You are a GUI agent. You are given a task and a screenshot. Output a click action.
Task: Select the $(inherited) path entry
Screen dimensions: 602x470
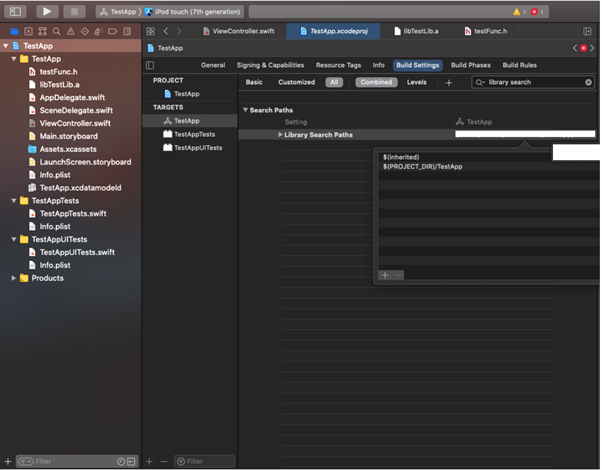[401, 157]
